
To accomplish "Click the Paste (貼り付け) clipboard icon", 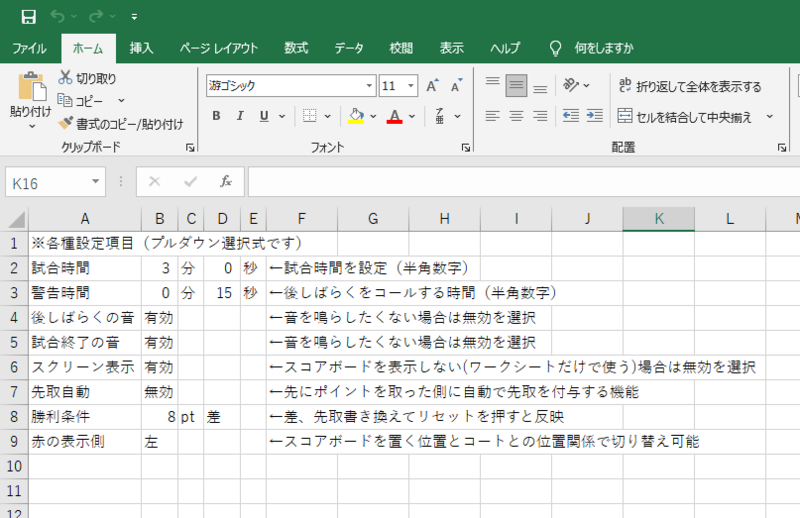I will 31,89.
